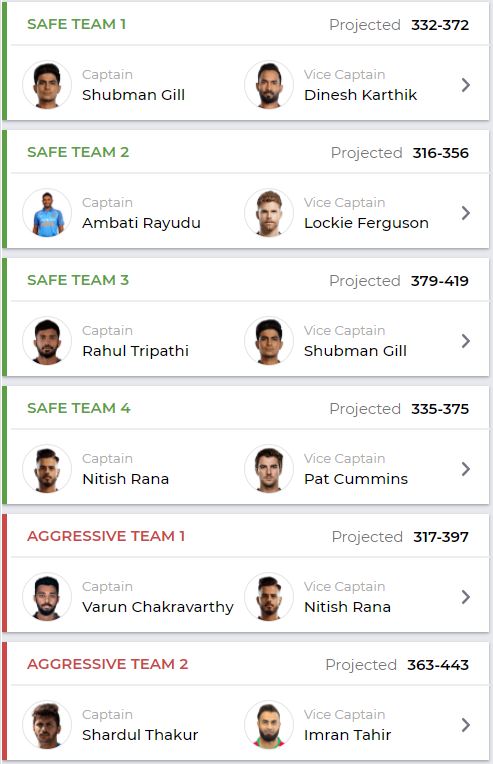The image size is (493, 764).
Task: Click Shubman Gill captain avatar in Safe Team 1
Action: (47, 85)
